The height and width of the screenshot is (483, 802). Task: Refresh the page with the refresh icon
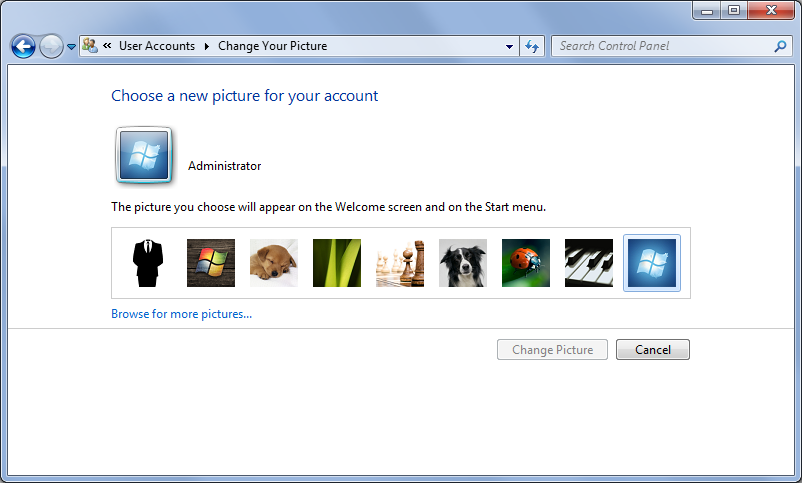(532, 47)
